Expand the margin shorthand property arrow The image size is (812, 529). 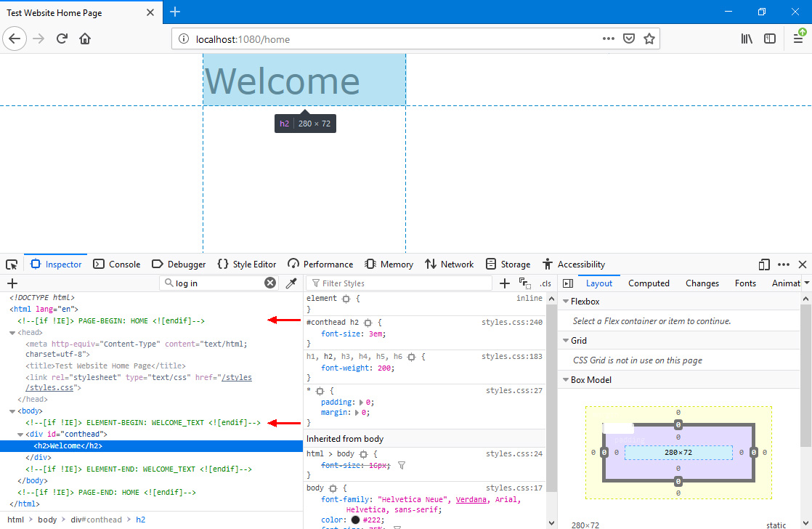pos(357,413)
